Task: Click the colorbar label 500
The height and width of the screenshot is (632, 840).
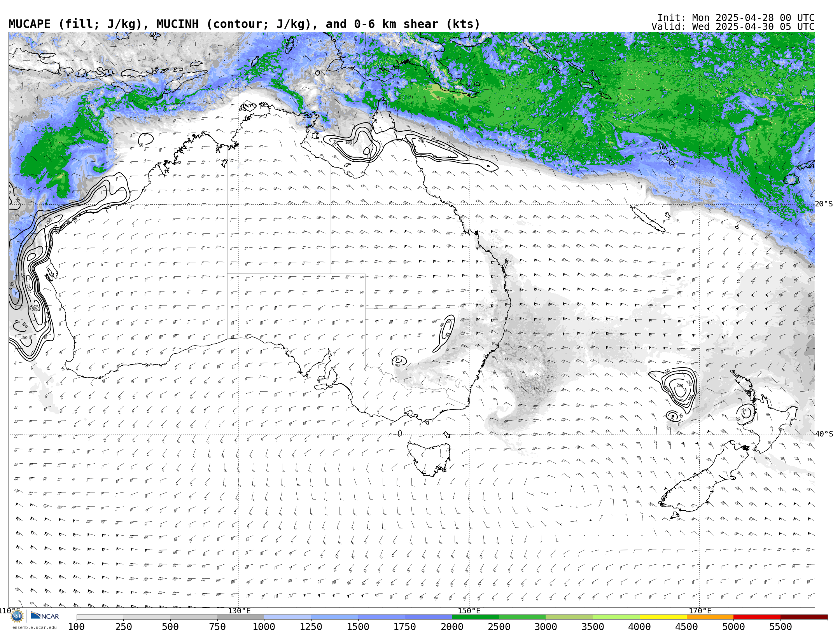Action: [170, 627]
